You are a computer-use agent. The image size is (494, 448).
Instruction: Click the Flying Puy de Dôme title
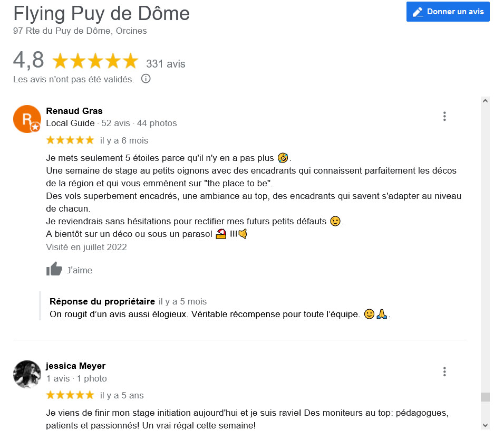pos(101,14)
